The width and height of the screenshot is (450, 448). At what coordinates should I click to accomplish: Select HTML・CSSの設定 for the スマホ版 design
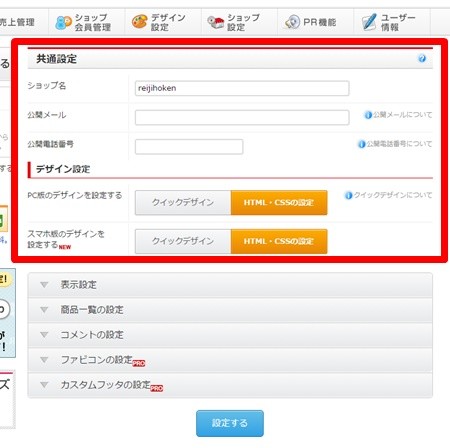click(279, 241)
